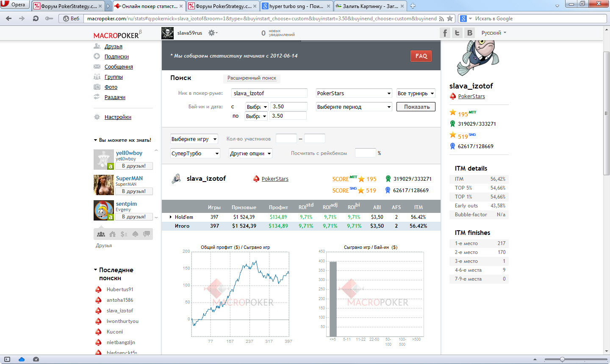This screenshot has height=364, width=610.
Task: Open the Раздачи sidebar link
Action: (115, 97)
